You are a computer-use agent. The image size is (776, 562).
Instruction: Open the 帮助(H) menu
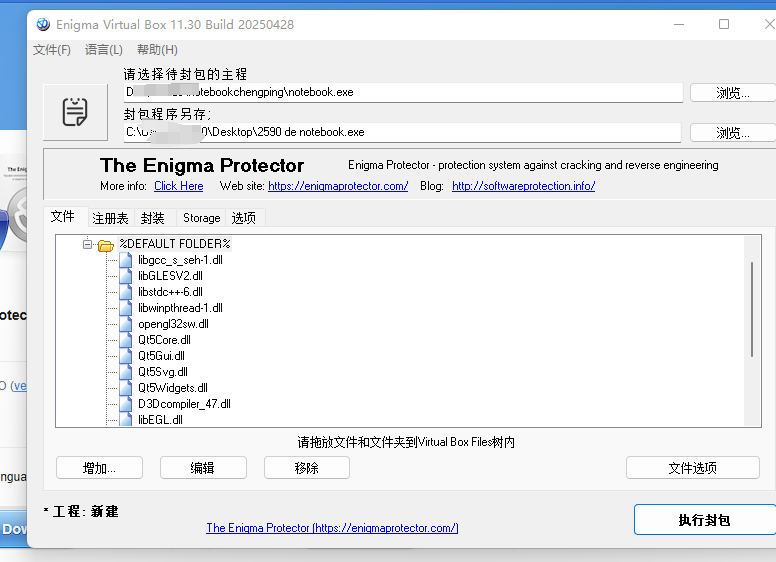[157, 50]
